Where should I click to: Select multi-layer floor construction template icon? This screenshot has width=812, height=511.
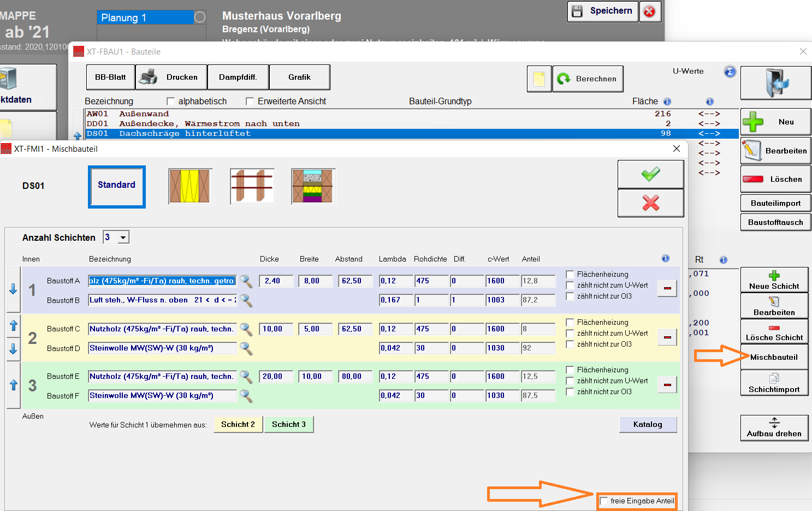313,186
